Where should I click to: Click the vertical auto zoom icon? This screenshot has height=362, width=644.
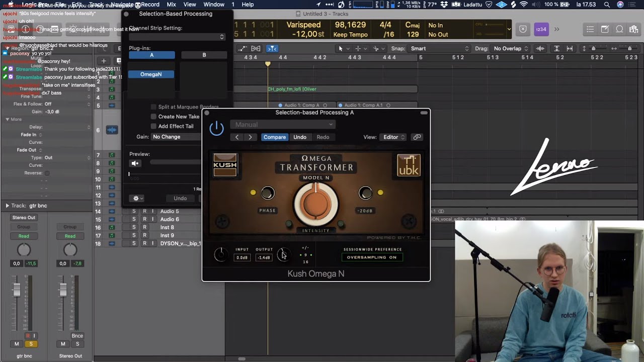(556, 48)
